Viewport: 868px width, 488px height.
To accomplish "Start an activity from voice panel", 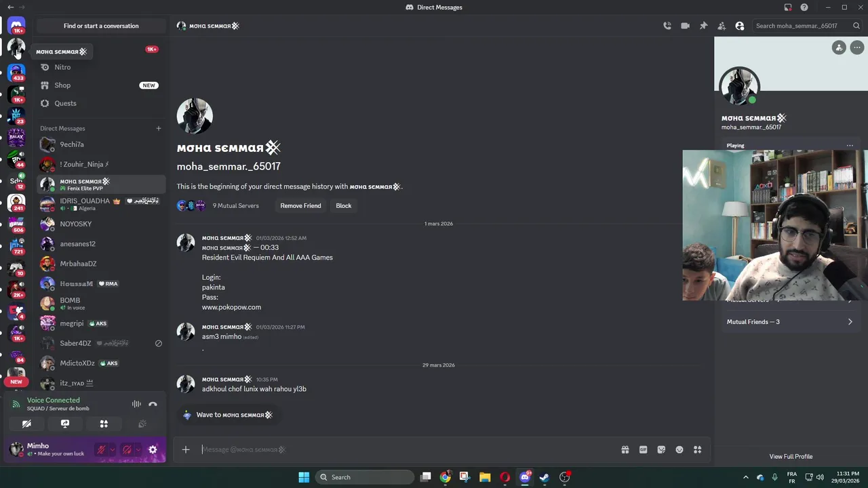I will tap(104, 424).
